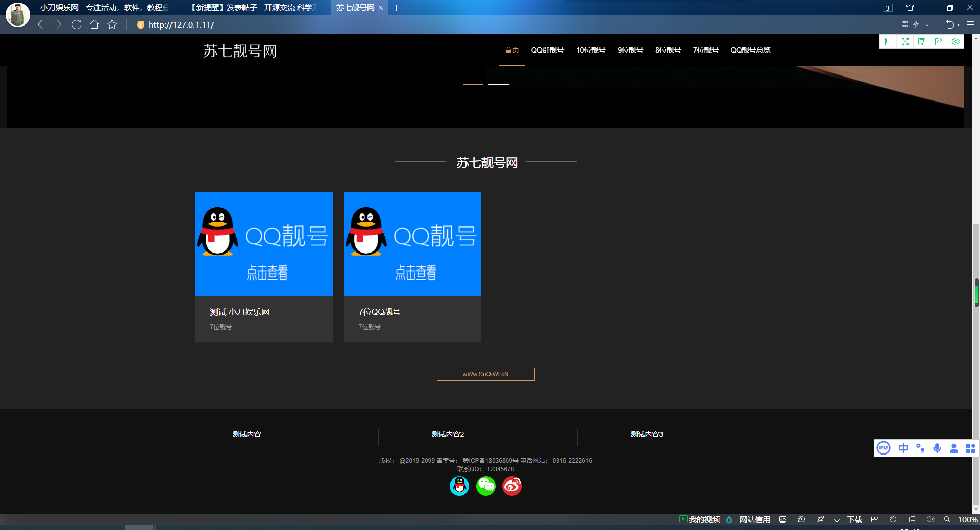Image resolution: width=980 pixels, height=530 pixels.
Task: Switch to the 小刀娱乐网 browser tab
Action: coord(105,8)
